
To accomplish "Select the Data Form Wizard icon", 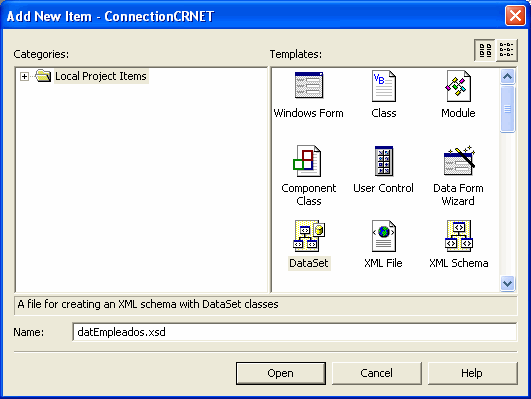I will click(459, 161).
